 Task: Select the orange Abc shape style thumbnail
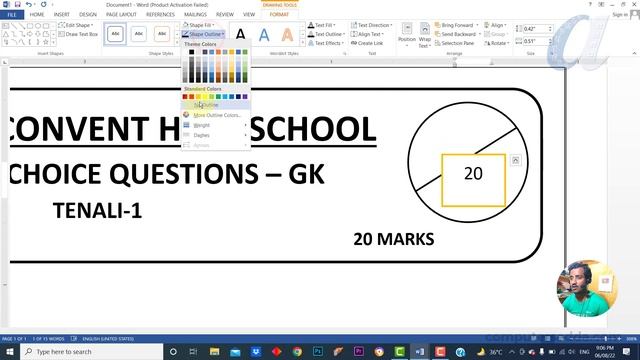162,34
